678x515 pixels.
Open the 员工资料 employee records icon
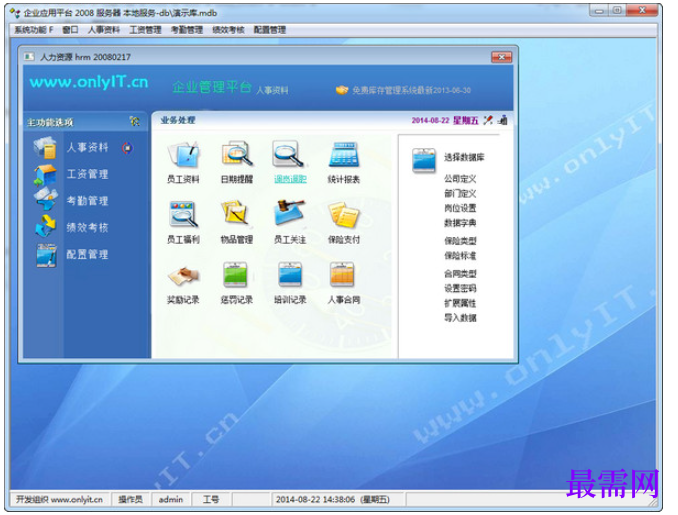tap(183, 154)
